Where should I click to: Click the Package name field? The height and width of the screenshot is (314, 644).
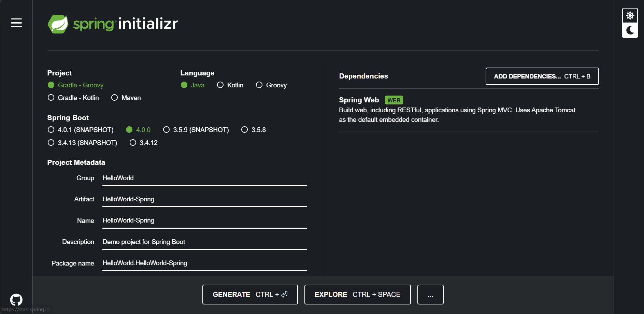[x=204, y=263]
